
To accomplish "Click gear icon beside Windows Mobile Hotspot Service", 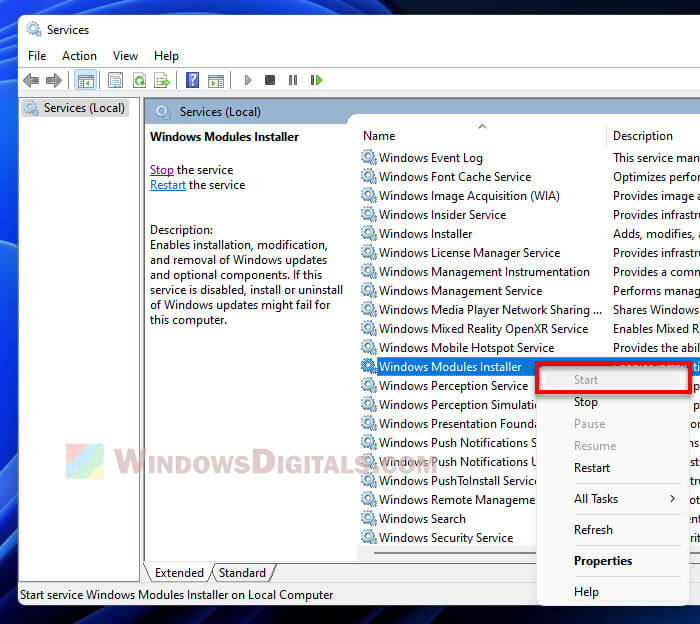I will (x=369, y=347).
